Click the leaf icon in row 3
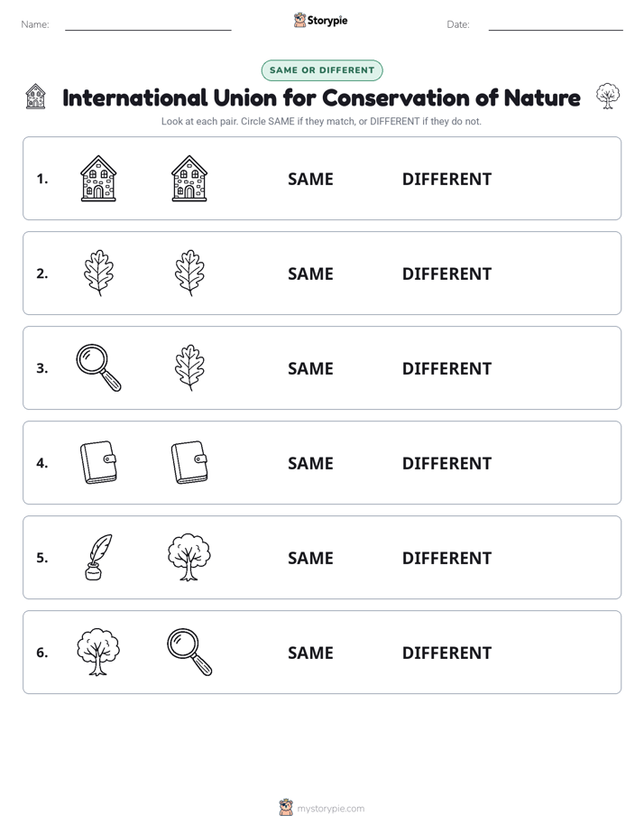Screen dimensions: 644x834 (x=189, y=367)
